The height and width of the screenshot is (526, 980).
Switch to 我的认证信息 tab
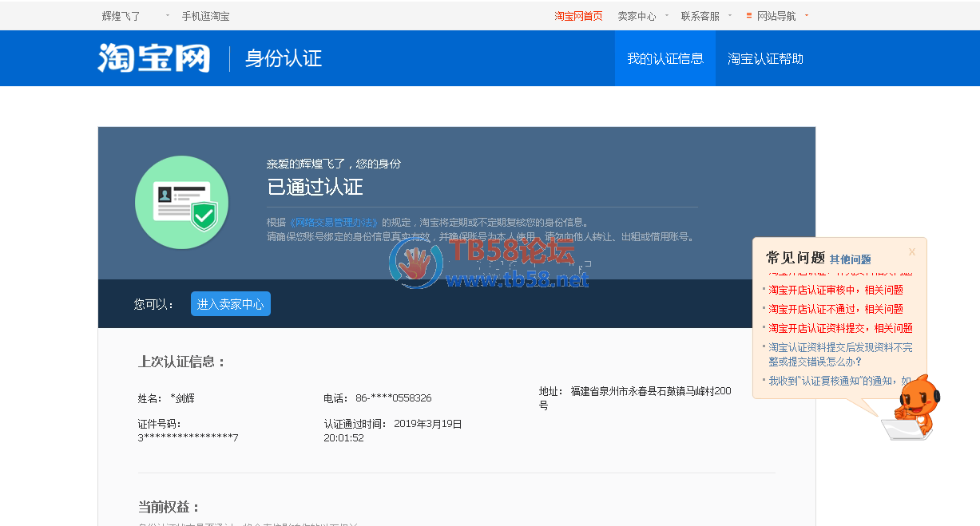[665, 58]
